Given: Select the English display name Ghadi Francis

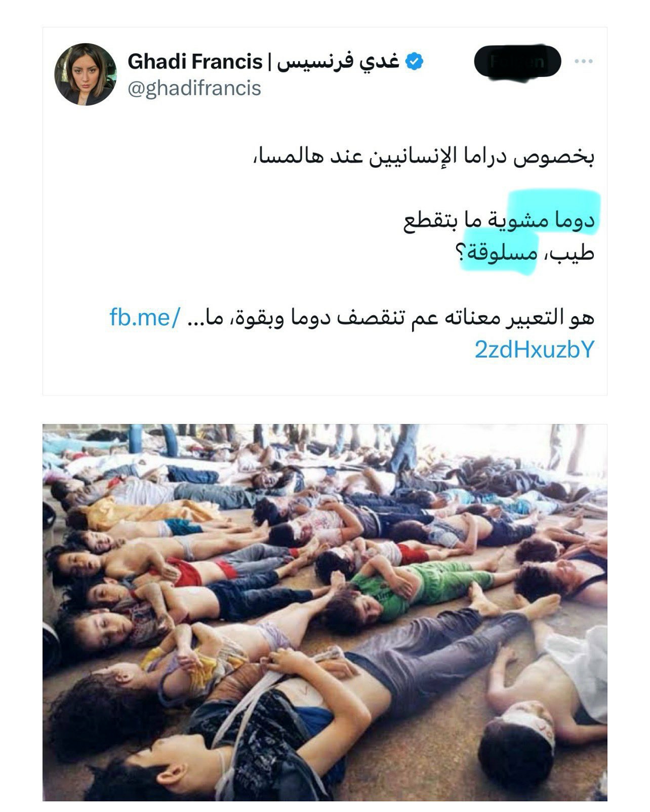Looking at the screenshot, I should pyautogui.click(x=194, y=62).
